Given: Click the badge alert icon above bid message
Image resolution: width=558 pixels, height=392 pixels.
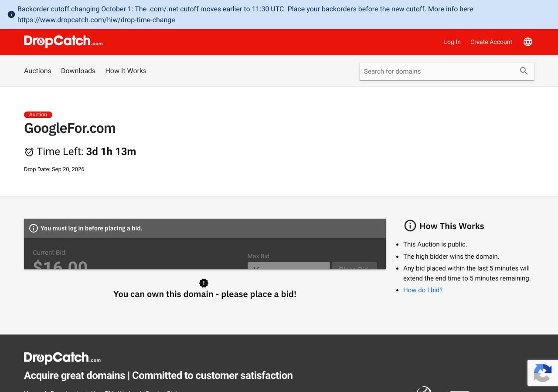Looking at the screenshot, I should [204, 283].
